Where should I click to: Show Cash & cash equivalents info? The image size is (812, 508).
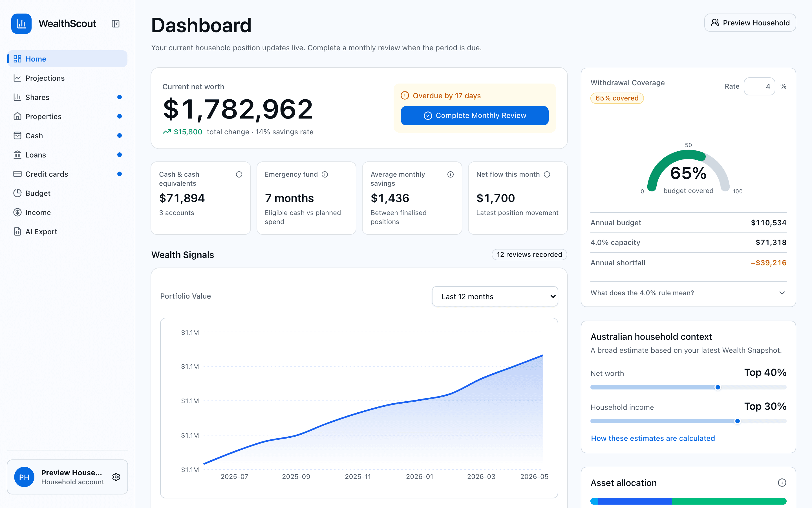coord(239,174)
